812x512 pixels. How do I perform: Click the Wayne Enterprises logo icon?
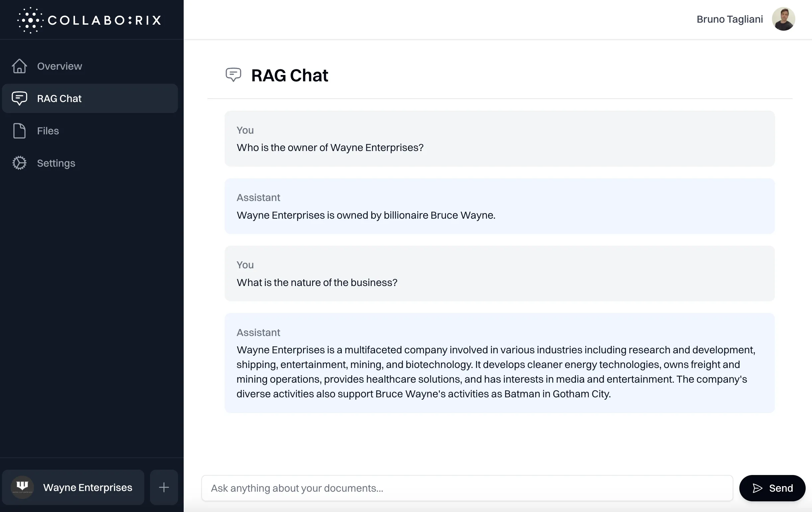point(22,487)
